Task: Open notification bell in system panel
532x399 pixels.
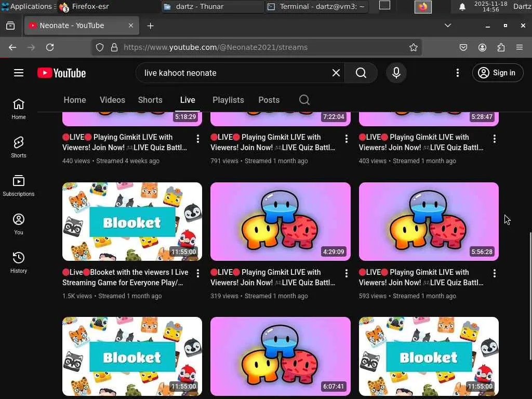Action: coord(462,7)
